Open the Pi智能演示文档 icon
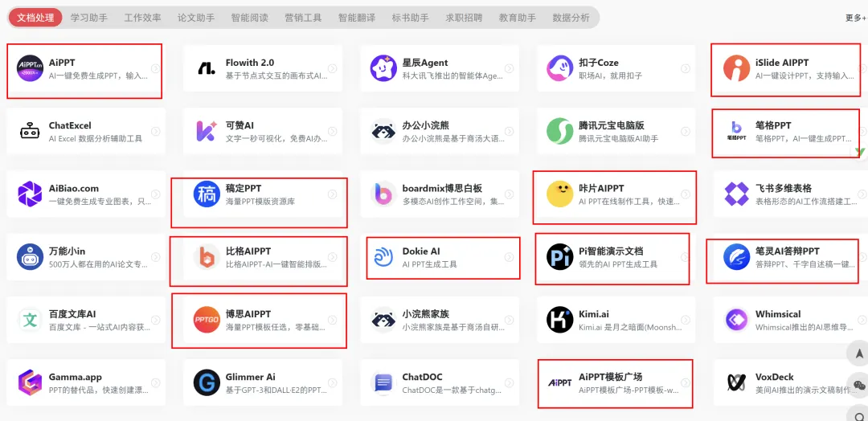 click(560, 257)
